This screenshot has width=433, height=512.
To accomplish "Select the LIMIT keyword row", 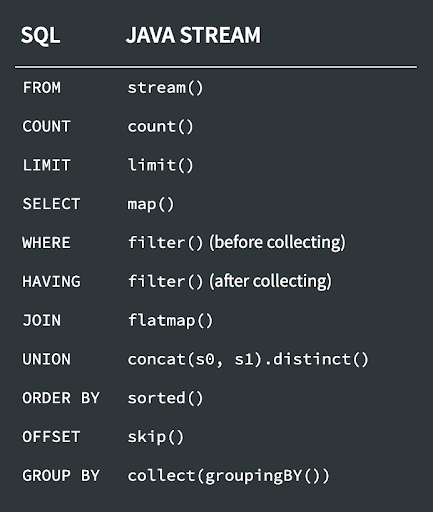I will [x=46, y=165].
